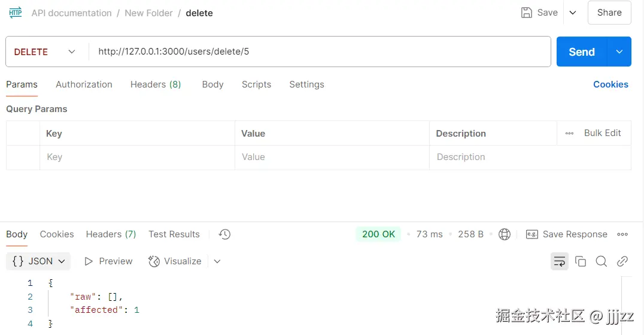Switch to the Authorization tab

tap(84, 84)
